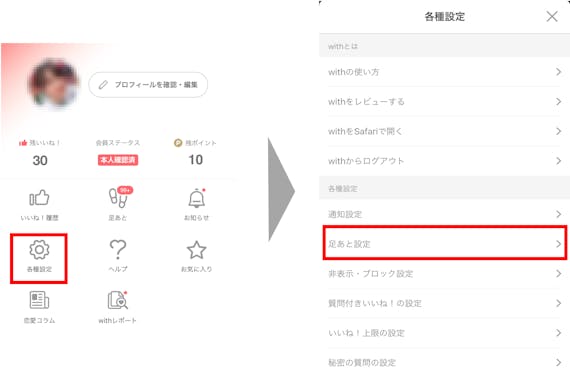Viewport: 570px width, 372px height.
Task: Open いいね！上限の設定 row
Action: (445, 333)
